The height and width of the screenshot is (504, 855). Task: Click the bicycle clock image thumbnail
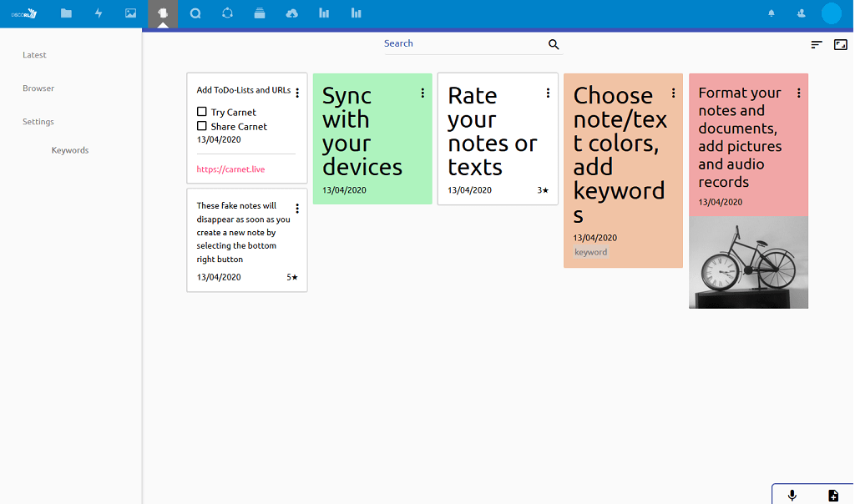pos(748,263)
